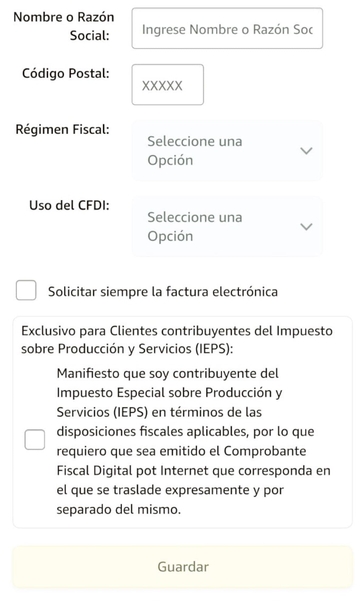The image size is (364, 605).
Task: Click 'disposiciones fiscales aplicables' text line
Action: [185, 432]
